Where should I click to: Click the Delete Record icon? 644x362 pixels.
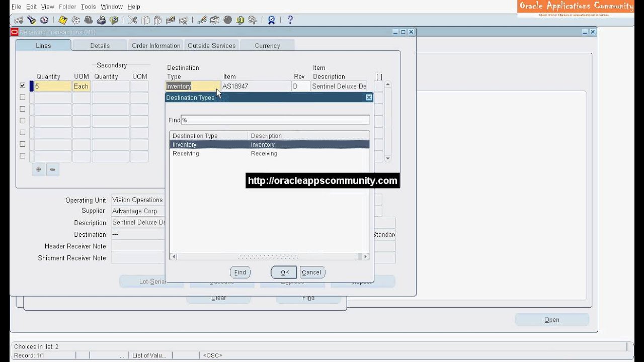pos(183,20)
